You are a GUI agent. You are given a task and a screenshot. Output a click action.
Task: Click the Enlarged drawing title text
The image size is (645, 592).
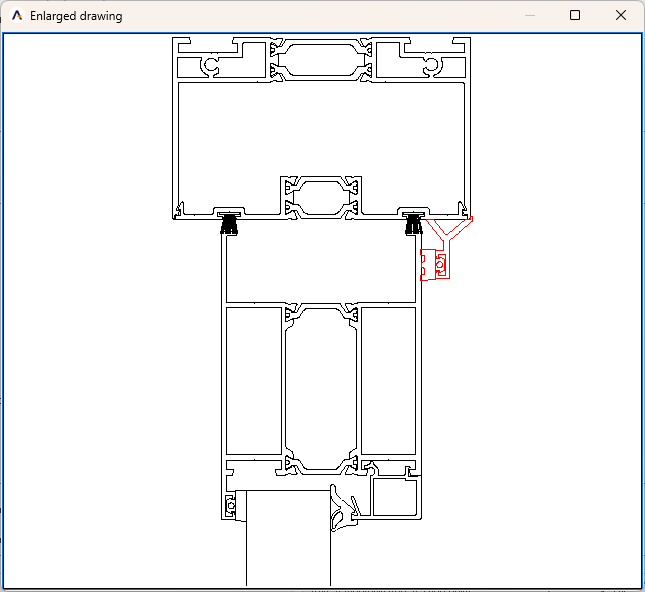click(x=76, y=16)
